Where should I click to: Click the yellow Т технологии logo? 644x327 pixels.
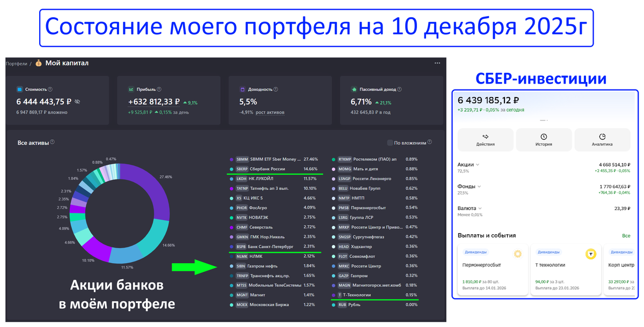[591, 254]
